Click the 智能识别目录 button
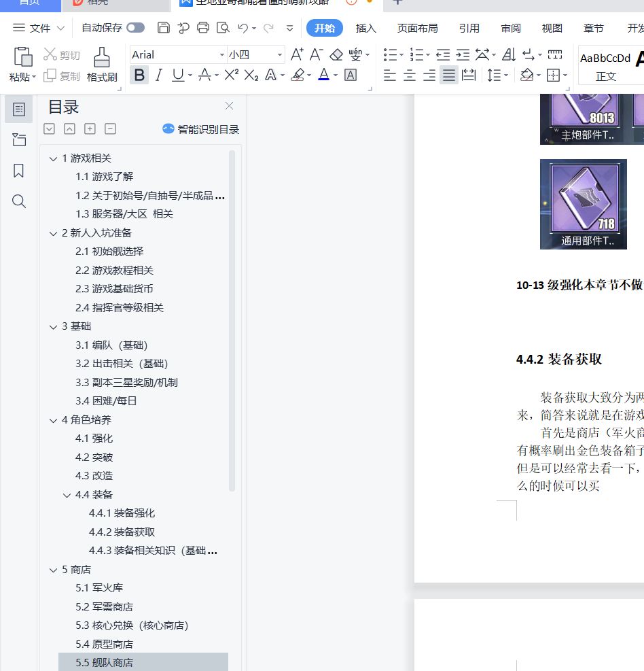The image size is (644, 671). (201, 129)
